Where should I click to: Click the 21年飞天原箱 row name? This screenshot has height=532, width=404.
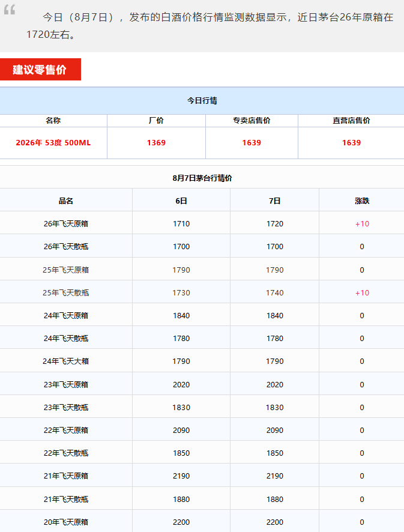66,476
